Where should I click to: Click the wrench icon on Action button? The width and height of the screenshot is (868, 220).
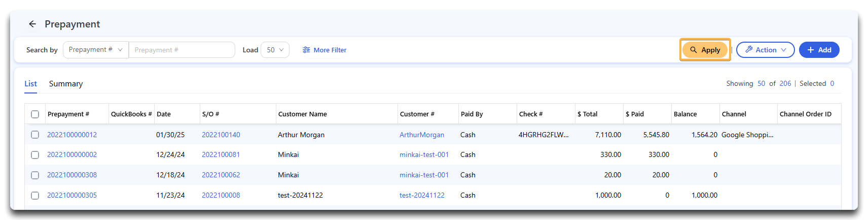tap(749, 50)
